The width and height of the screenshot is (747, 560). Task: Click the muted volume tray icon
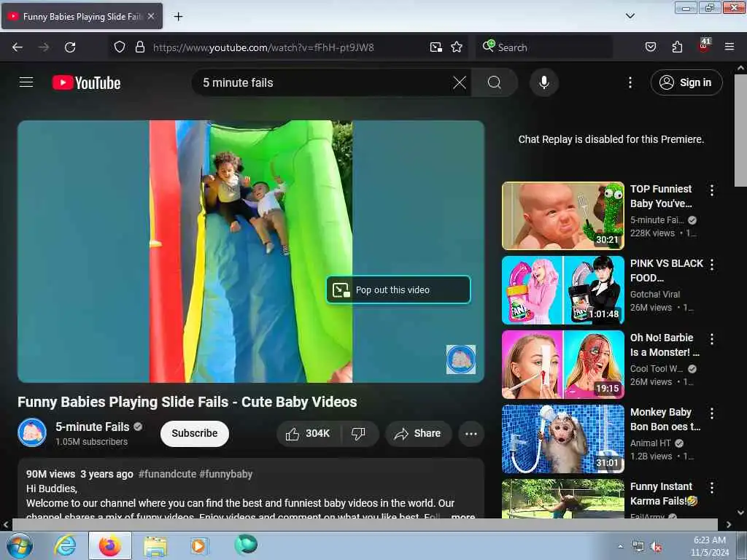656,547
